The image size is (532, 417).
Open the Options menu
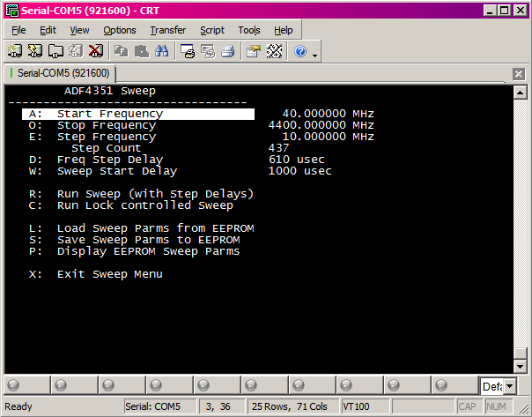[x=120, y=30]
